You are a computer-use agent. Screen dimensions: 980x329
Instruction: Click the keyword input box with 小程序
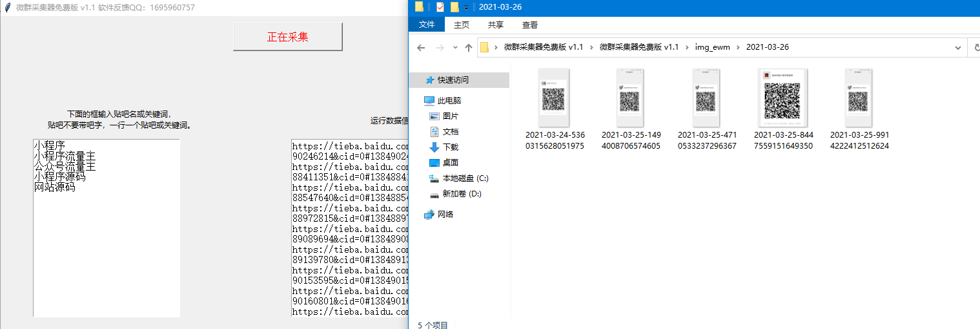coord(107,228)
